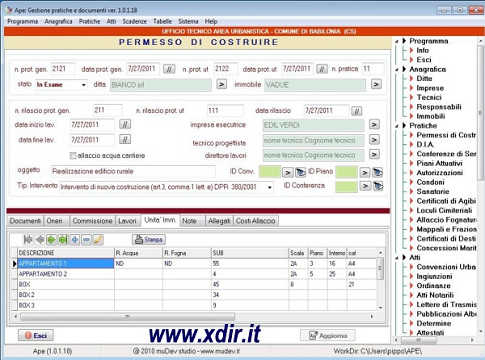This screenshot has width=485, height=360.
Task: Click the Stampa print button
Action: (x=149, y=239)
